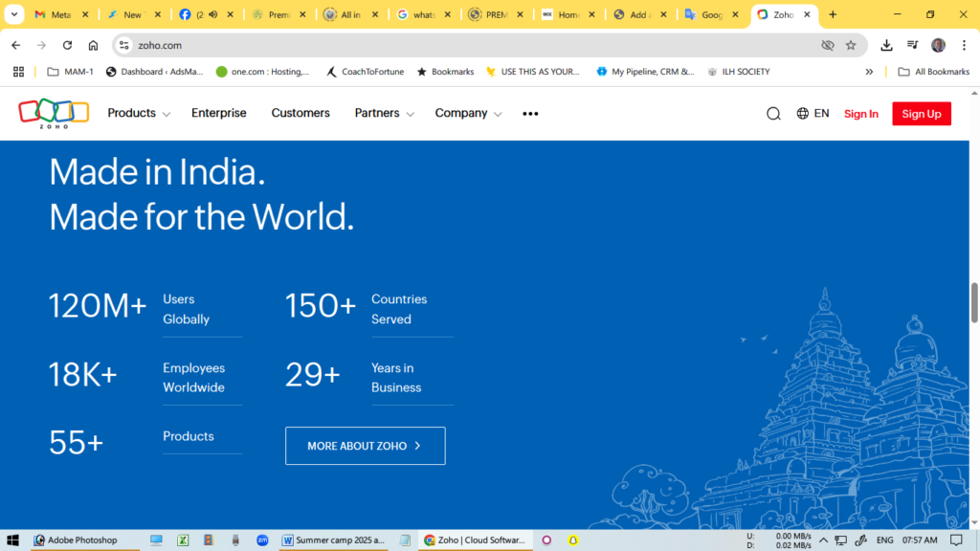Open the Chrome downloads list
The height and width of the screenshot is (551, 980).
tap(886, 45)
